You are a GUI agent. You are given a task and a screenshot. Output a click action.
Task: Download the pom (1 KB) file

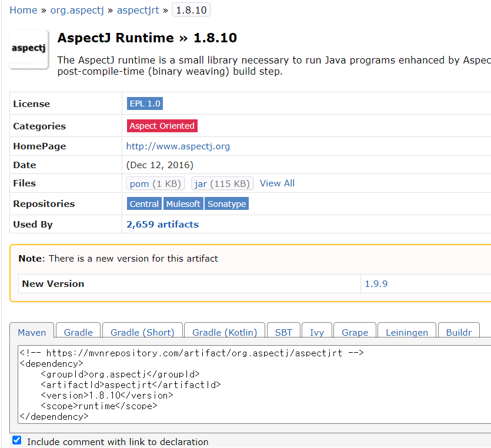click(x=155, y=183)
